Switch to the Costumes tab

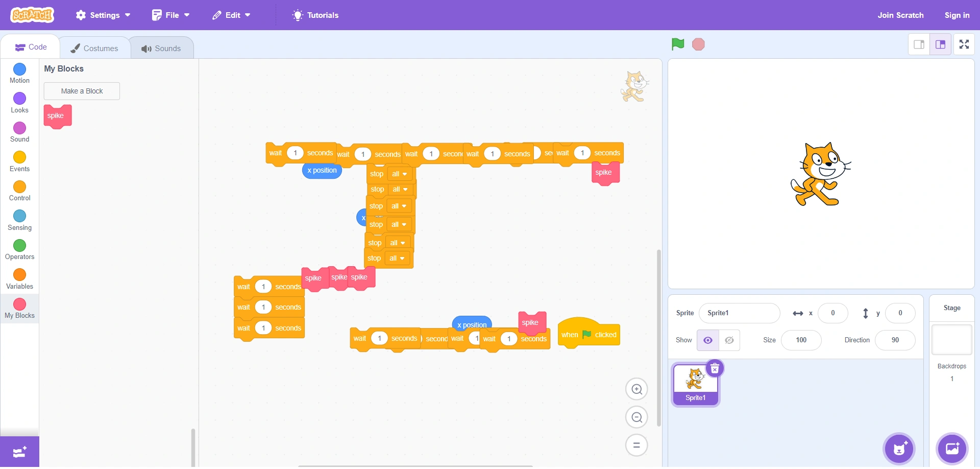coord(94,48)
